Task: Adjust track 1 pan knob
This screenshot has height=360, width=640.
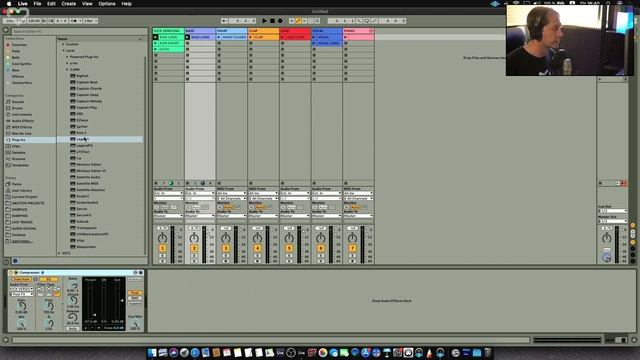Action: [162, 238]
